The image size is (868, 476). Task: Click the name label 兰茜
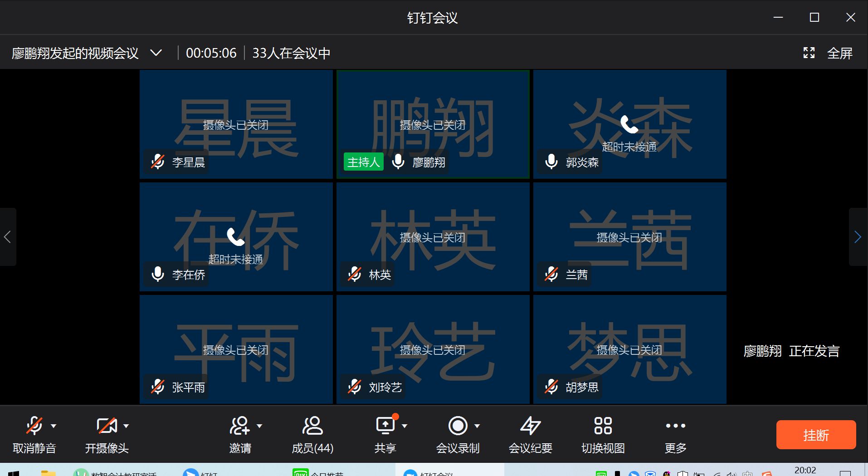(577, 275)
